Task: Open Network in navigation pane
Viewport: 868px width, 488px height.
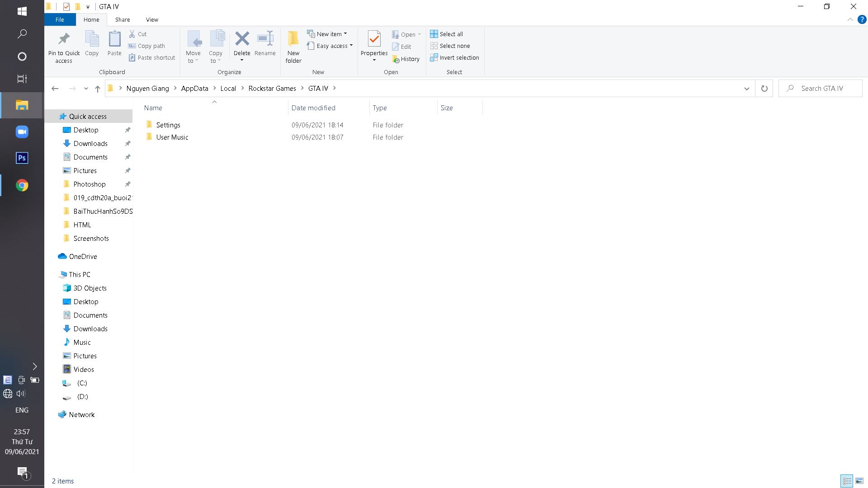Action: coord(81,414)
